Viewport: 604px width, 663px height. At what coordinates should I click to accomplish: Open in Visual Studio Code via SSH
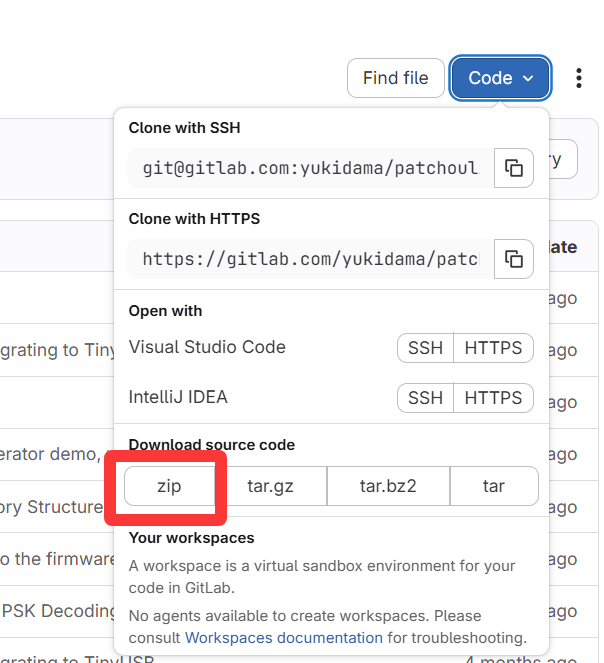coord(425,348)
